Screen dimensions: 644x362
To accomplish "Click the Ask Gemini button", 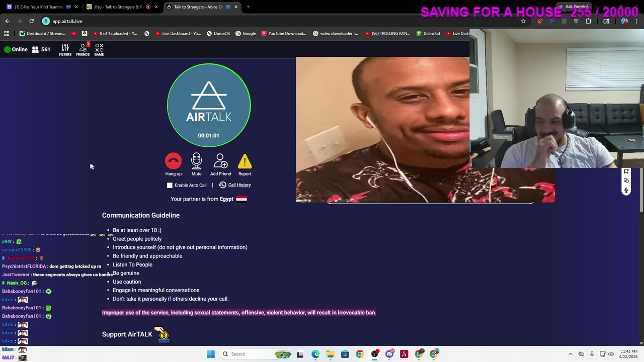I will 574,7.
